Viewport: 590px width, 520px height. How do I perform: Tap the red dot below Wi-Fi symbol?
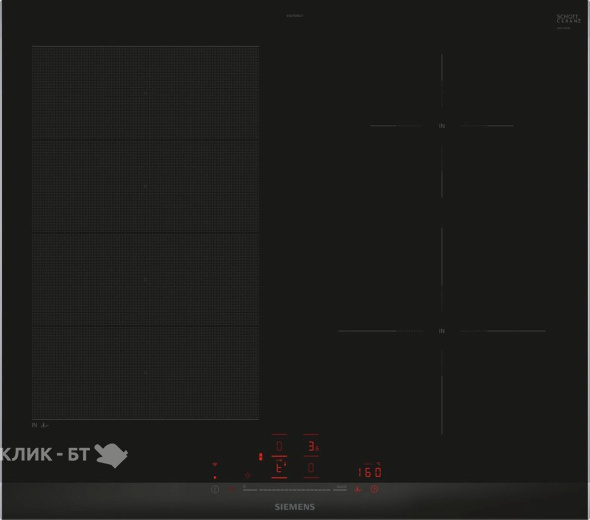pos(215,477)
